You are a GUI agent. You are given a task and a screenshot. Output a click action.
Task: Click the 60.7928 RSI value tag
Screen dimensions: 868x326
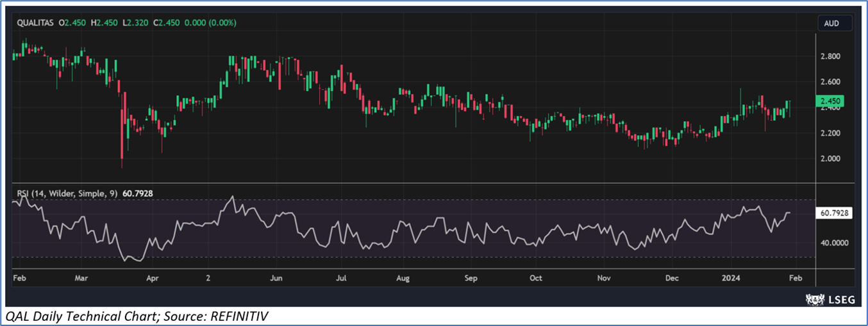[x=833, y=214]
